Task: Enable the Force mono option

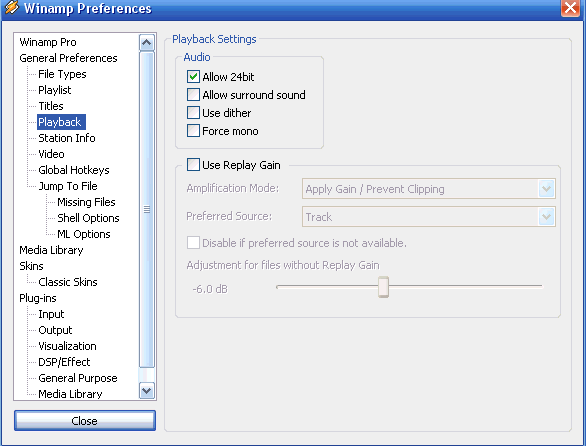Action: pos(193,131)
